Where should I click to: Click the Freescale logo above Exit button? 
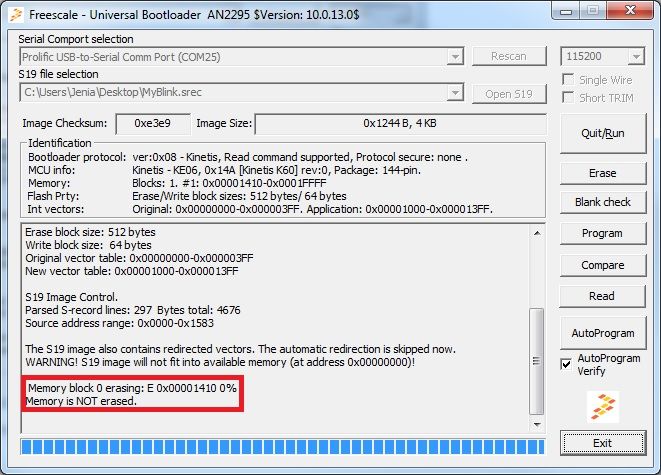click(x=603, y=406)
